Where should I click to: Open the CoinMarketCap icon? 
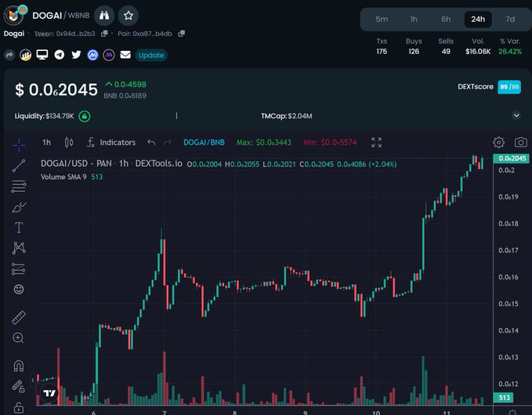92,55
